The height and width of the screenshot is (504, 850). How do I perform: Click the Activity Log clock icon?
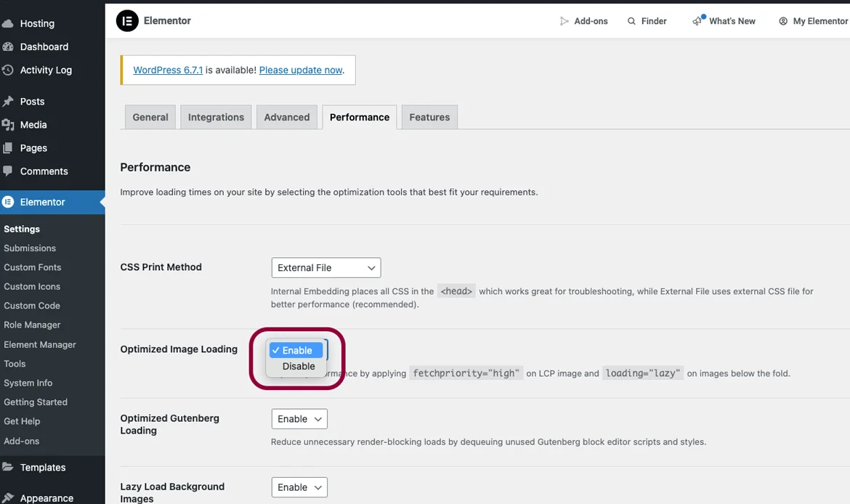pyautogui.click(x=7, y=70)
